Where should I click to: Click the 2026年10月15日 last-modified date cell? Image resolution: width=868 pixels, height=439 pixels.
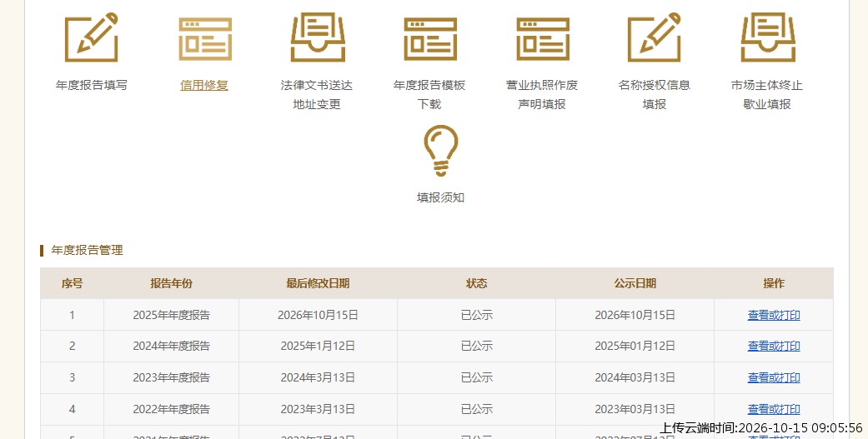point(318,315)
